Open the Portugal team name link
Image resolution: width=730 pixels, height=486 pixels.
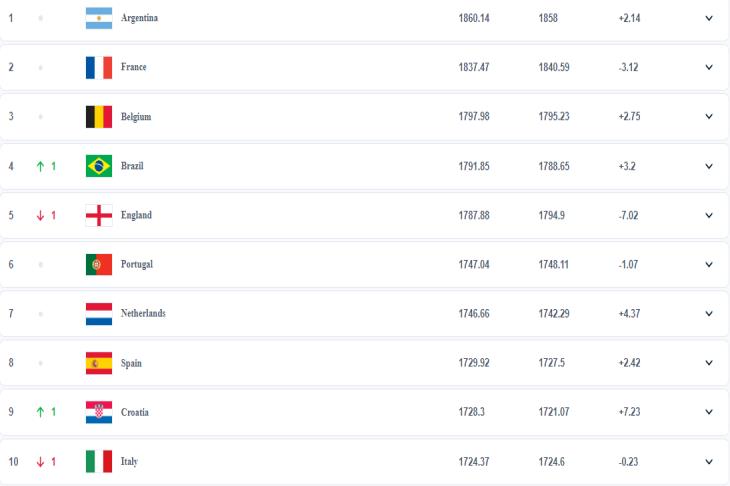point(137,264)
